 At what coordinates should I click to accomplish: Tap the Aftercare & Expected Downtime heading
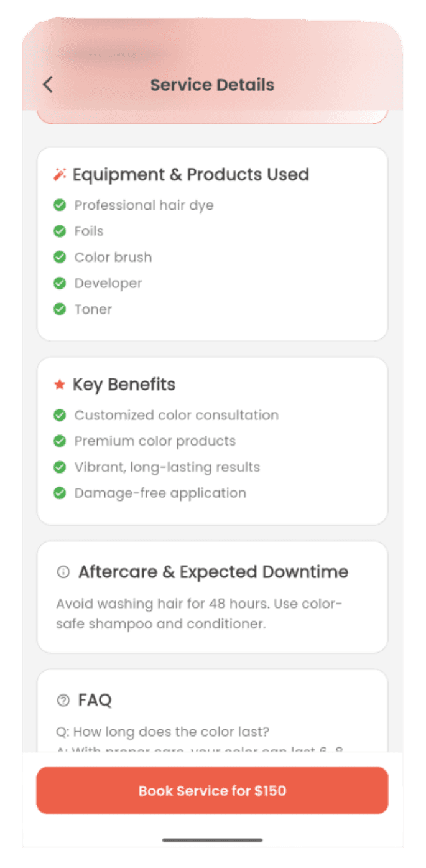click(x=213, y=572)
